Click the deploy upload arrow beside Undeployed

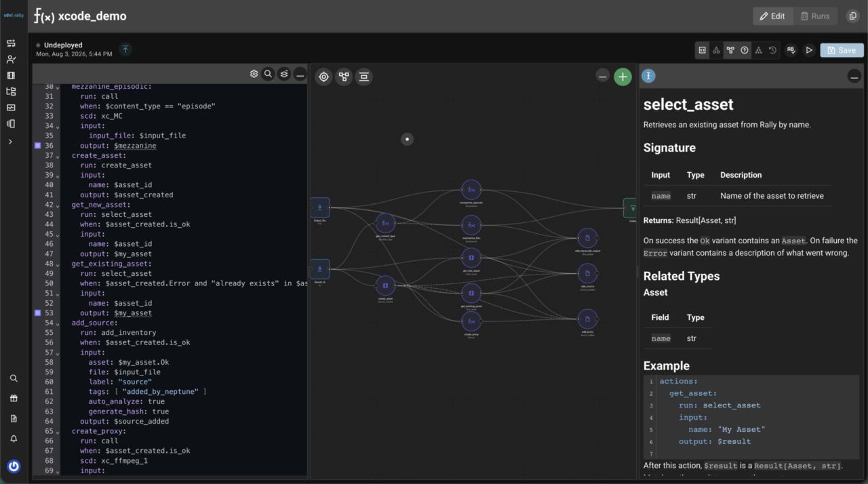click(x=125, y=49)
